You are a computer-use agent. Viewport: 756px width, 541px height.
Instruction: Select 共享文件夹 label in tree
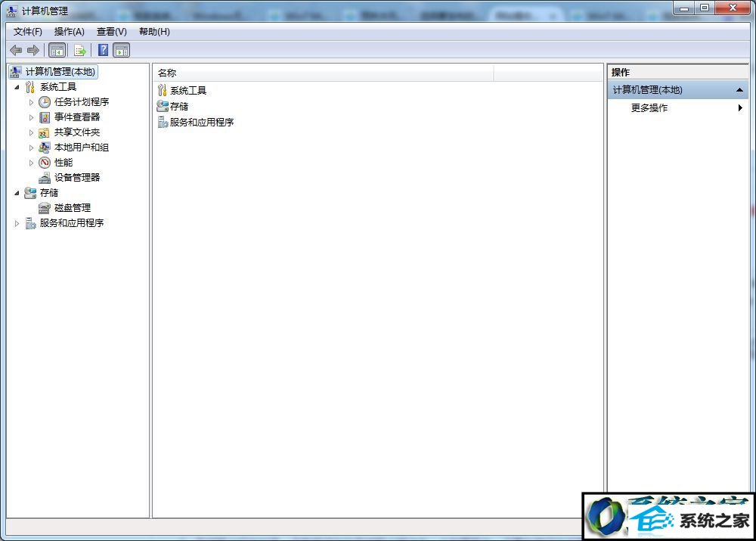click(77, 132)
